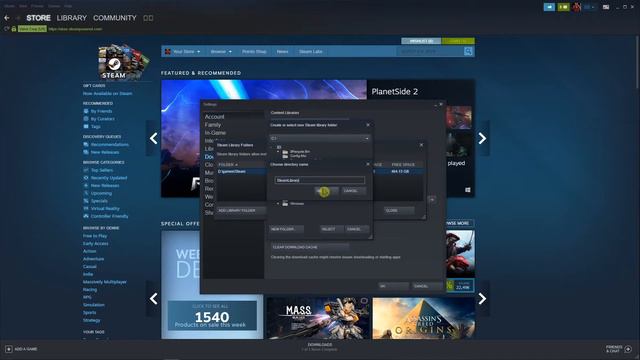This screenshot has width=640, height=360.
Task: Open the Mass Builder game thumbnail
Action: [318, 318]
